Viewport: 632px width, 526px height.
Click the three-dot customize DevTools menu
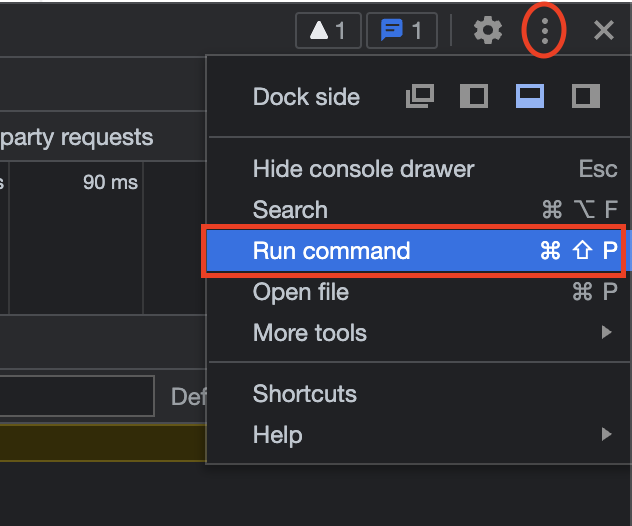pyautogui.click(x=545, y=31)
